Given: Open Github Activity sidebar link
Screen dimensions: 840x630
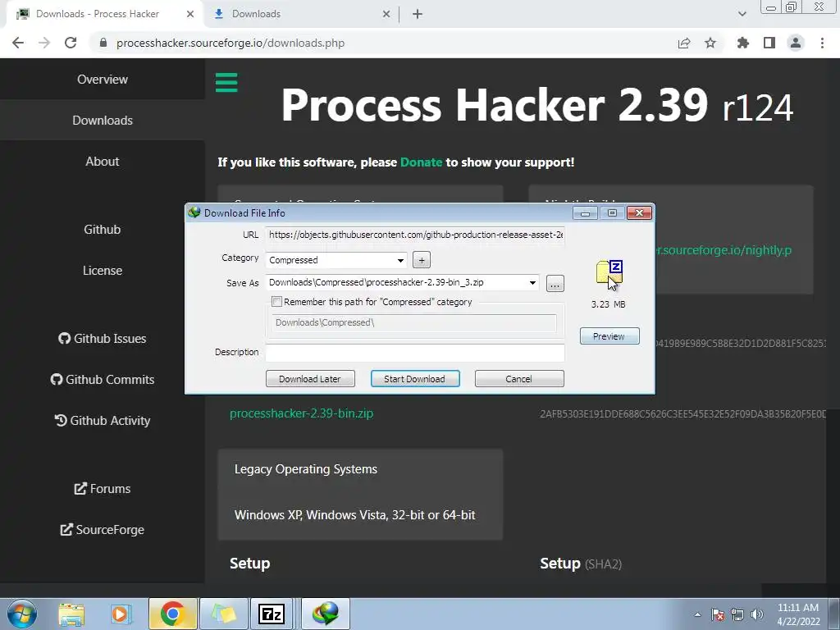Looking at the screenshot, I should coord(103,421).
